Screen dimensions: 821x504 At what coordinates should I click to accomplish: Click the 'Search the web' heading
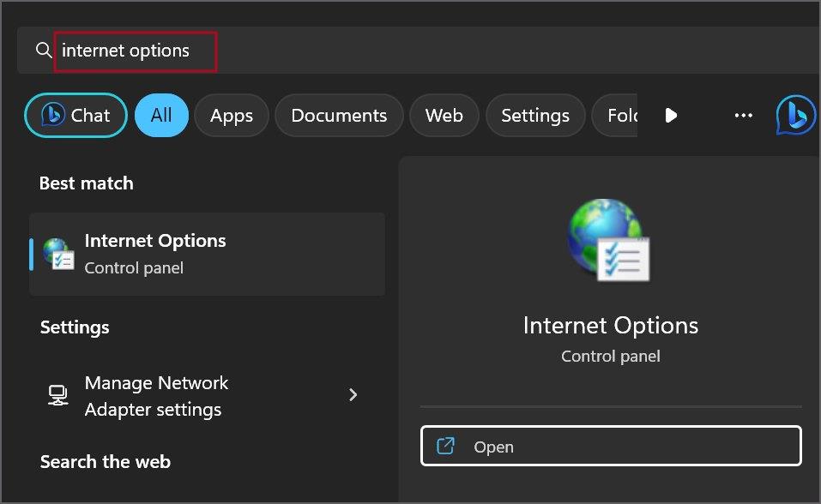point(106,462)
